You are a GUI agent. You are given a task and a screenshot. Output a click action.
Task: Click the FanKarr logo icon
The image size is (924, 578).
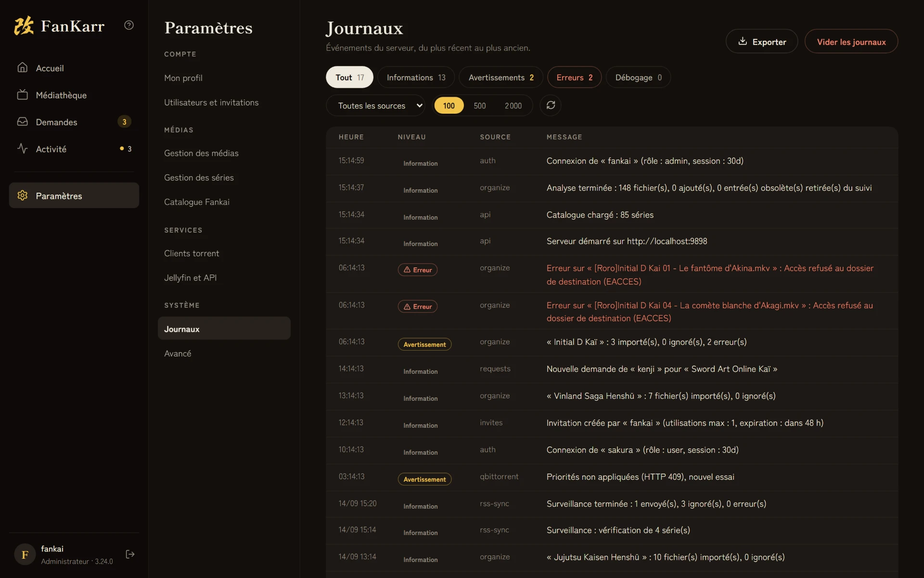point(24,26)
